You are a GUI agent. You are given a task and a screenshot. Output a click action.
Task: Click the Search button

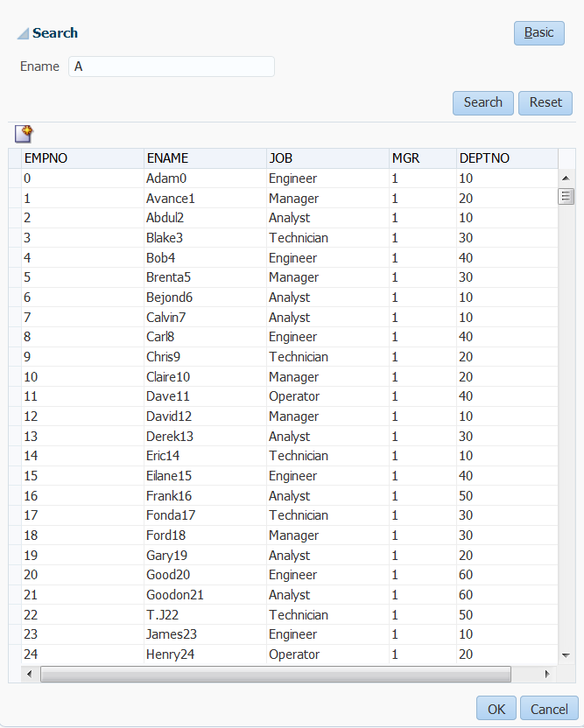tap(483, 102)
